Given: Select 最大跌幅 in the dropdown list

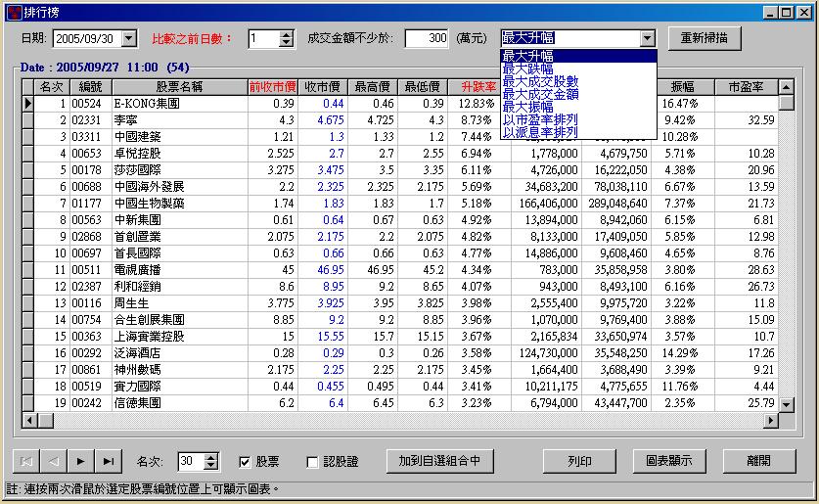Looking at the screenshot, I should click(578, 69).
